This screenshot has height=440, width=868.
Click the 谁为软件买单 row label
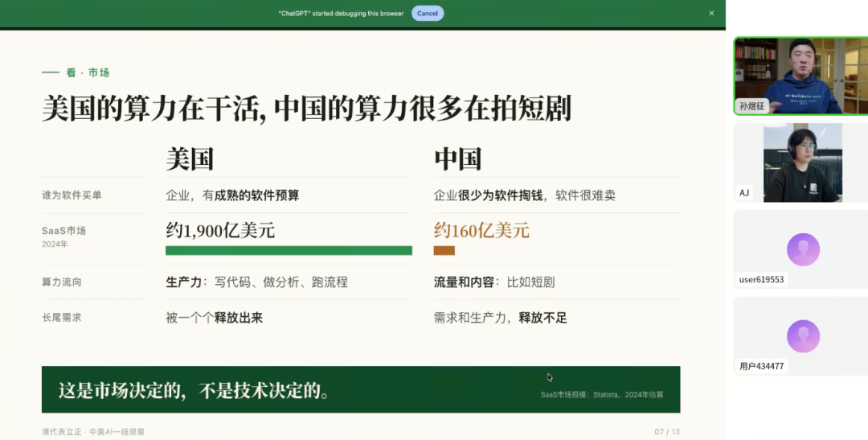[x=72, y=195]
